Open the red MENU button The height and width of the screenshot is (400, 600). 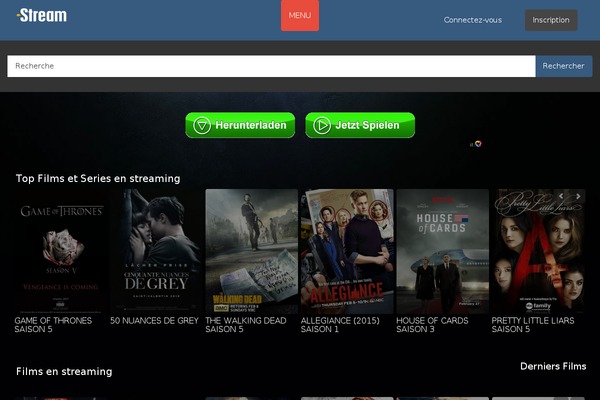click(x=300, y=15)
